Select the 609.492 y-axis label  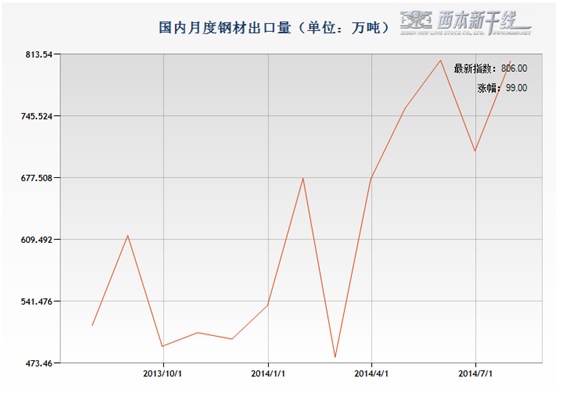[x=36, y=240]
